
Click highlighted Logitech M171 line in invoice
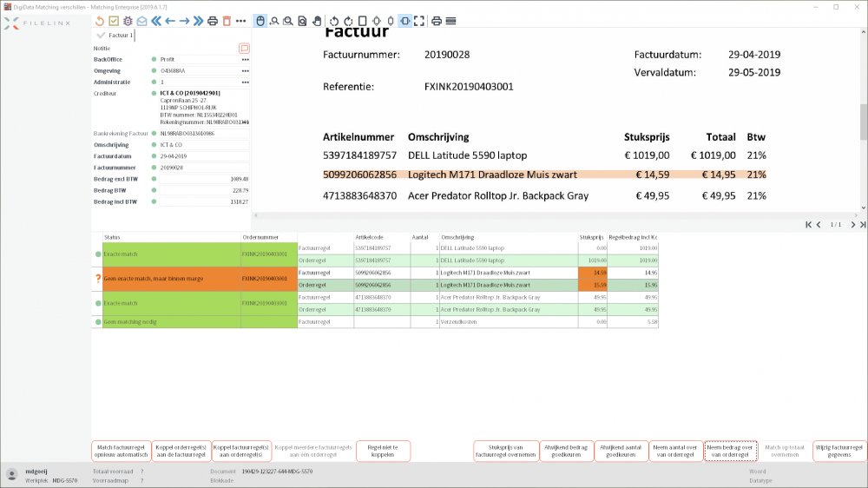click(x=545, y=175)
